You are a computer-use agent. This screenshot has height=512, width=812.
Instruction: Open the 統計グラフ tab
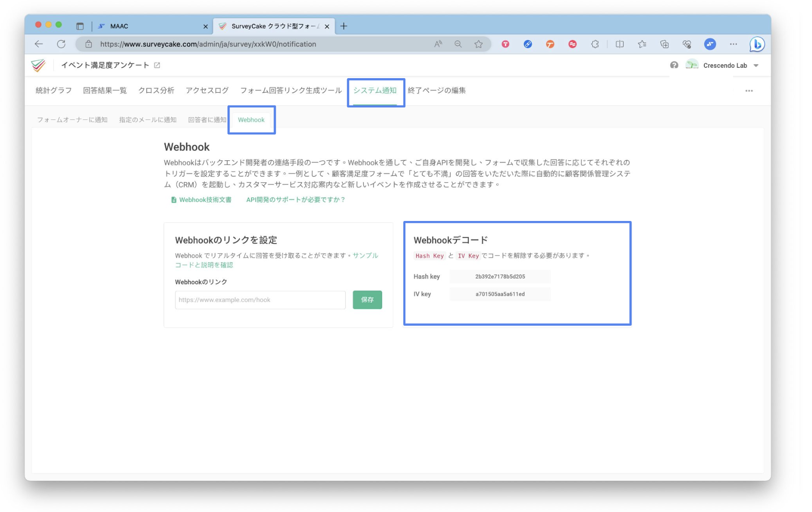point(53,90)
